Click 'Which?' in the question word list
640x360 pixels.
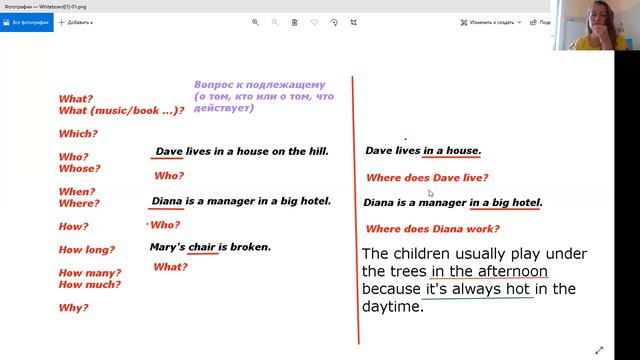click(78, 134)
